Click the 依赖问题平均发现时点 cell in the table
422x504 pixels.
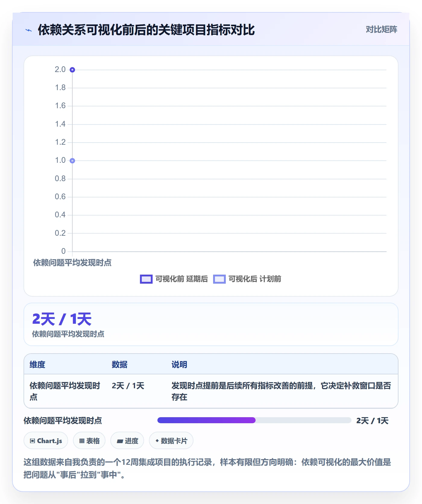65,391
